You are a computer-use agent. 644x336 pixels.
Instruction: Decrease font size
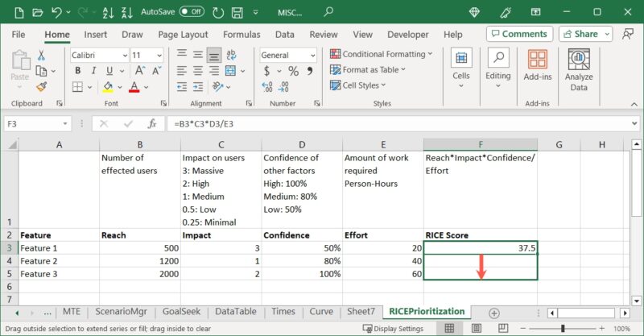click(156, 71)
